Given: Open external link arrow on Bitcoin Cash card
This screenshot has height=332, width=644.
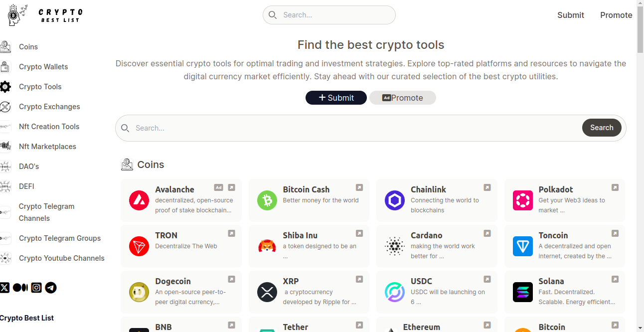Looking at the screenshot, I should [359, 187].
